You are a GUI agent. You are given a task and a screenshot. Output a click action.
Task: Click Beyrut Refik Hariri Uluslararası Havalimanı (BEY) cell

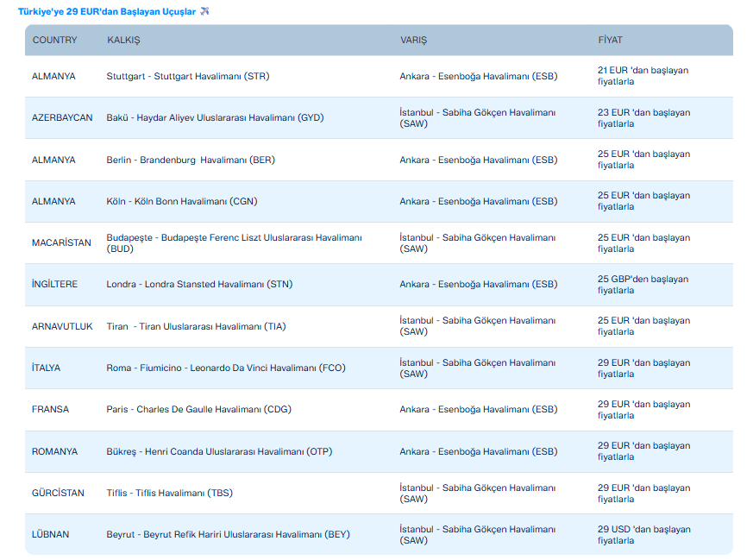[228, 534]
